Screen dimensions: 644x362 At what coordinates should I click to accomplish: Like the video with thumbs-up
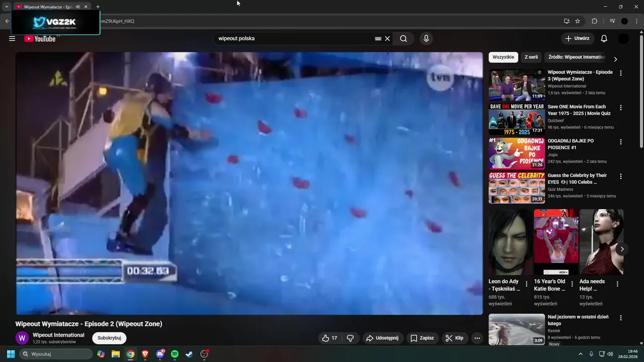[x=330, y=338]
